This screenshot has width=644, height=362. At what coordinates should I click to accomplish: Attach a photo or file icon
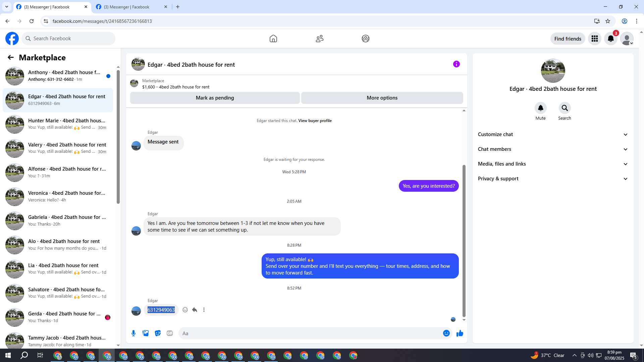146,333
